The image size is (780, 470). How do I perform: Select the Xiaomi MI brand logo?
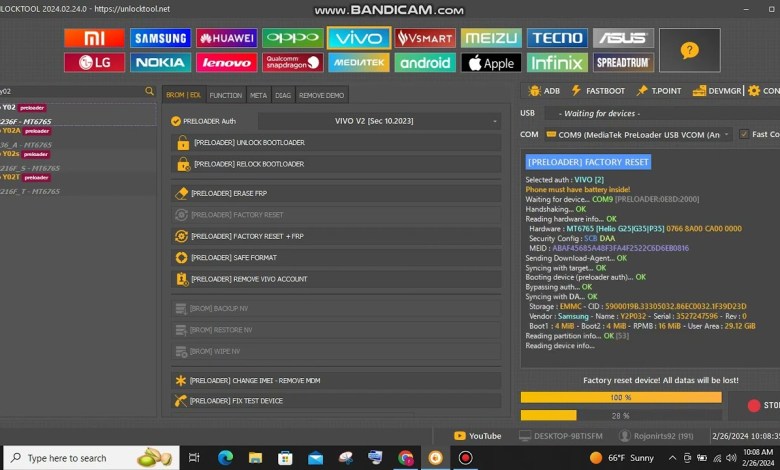(94, 38)
